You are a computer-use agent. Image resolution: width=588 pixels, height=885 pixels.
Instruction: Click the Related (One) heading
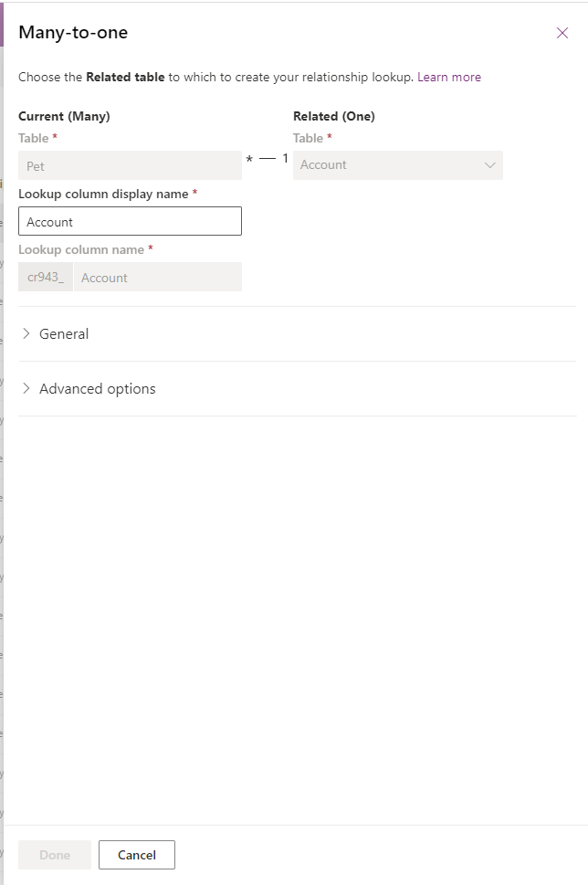pos(334,116)
